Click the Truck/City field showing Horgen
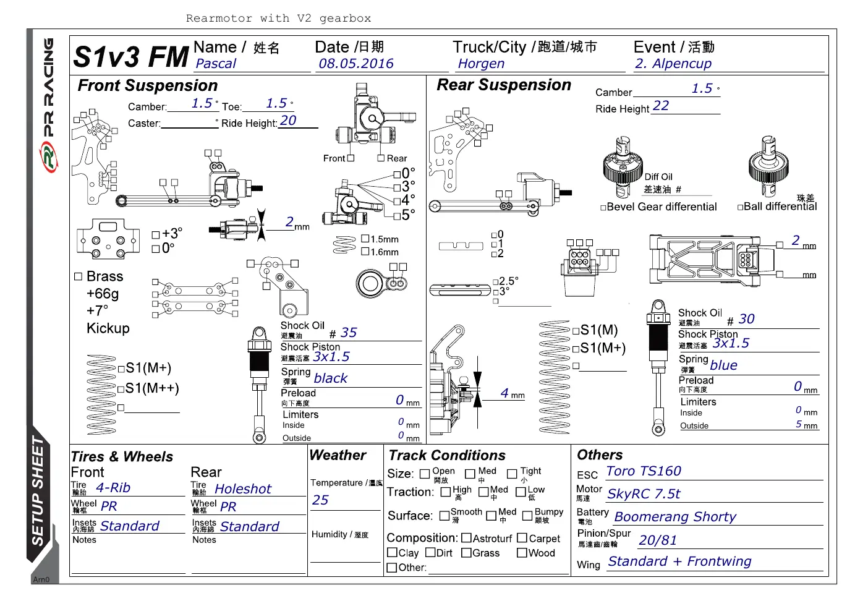The image size is (868, 614). (x=539, y=64)
